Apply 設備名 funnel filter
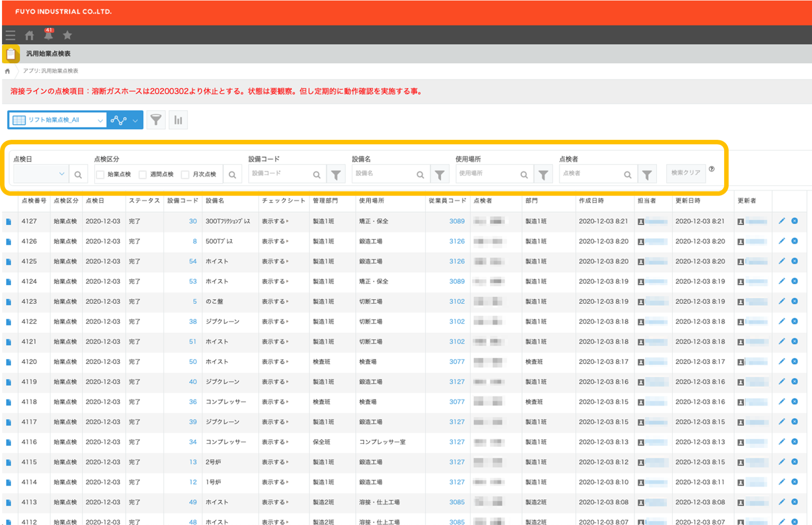Image resolution: width=812 pixels, height=525 pixels. 439,174
